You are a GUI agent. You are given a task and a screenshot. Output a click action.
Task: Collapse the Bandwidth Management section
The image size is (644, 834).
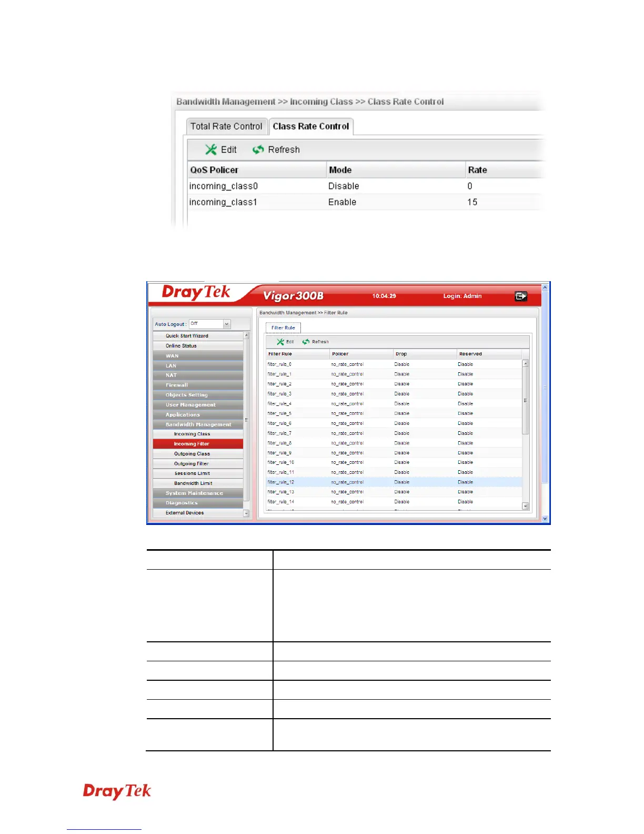(x=198, y=424)
